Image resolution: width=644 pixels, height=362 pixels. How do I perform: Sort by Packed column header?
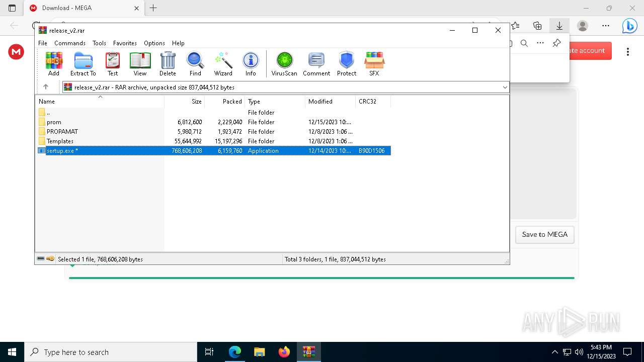[x=225, y=101]
